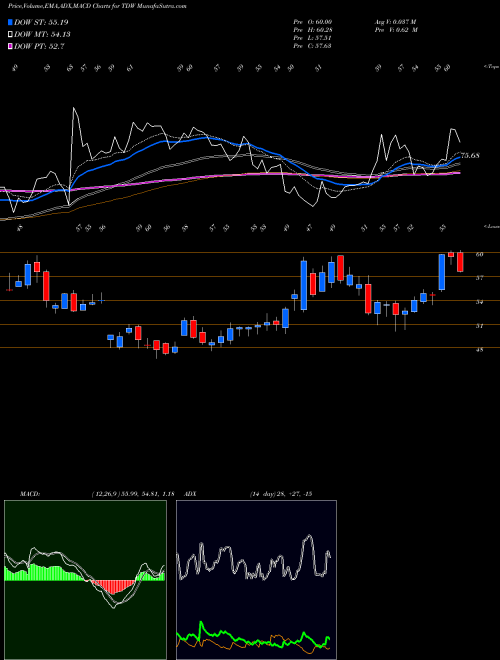Screen dimensions: 500x660
Task: Select the 'DOW MT: 54.13' legend text
Action: 42,35
